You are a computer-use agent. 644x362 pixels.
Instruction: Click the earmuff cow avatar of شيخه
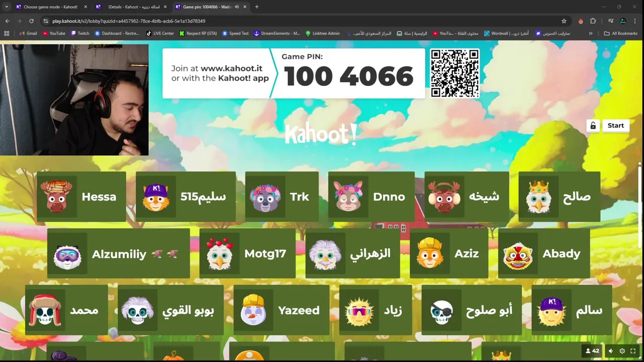pos(444,197)
